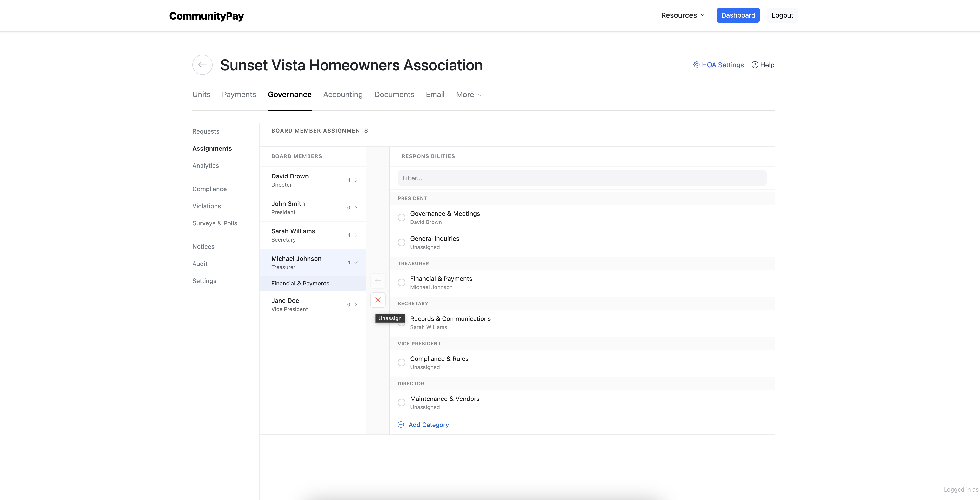Click the chevron beside Jane Doe

356,304
